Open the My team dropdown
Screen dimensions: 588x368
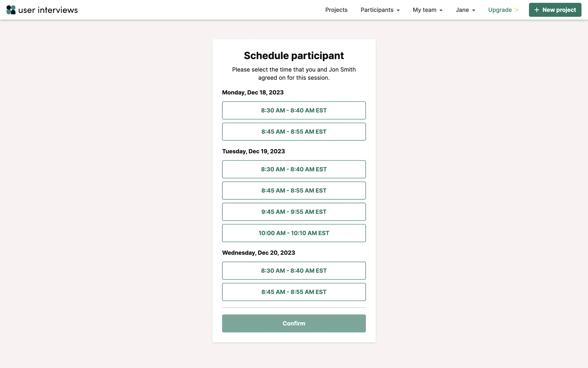(x=428, y=10)
